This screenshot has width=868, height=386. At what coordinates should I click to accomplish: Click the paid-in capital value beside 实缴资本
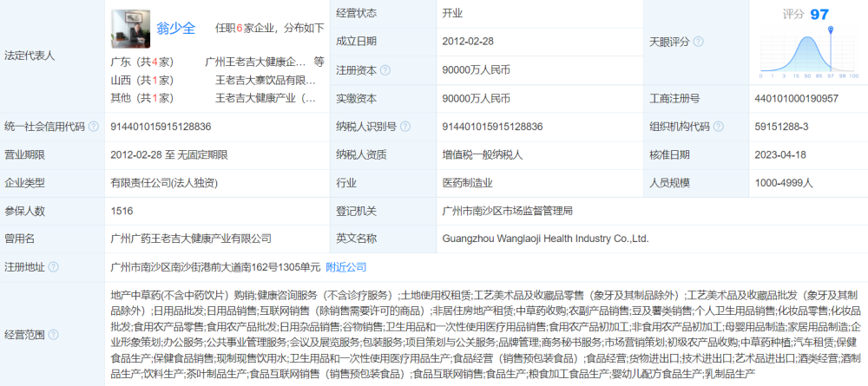(x=476, y=99)
